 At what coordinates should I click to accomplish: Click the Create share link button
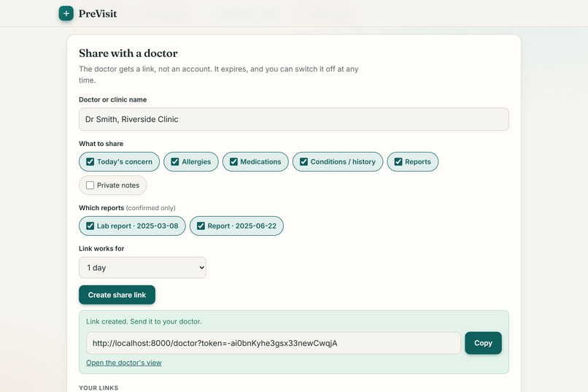tap(117, 295)
